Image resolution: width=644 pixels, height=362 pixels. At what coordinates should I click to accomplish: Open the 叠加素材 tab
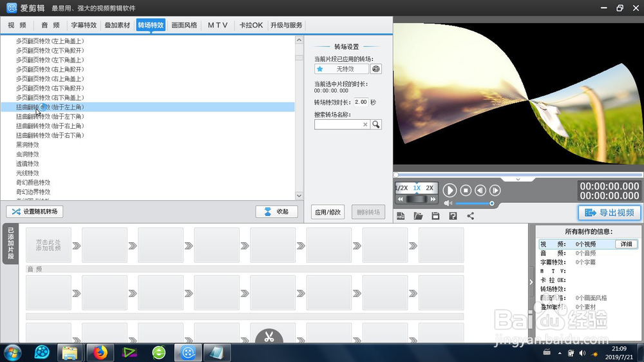[117, 25]
